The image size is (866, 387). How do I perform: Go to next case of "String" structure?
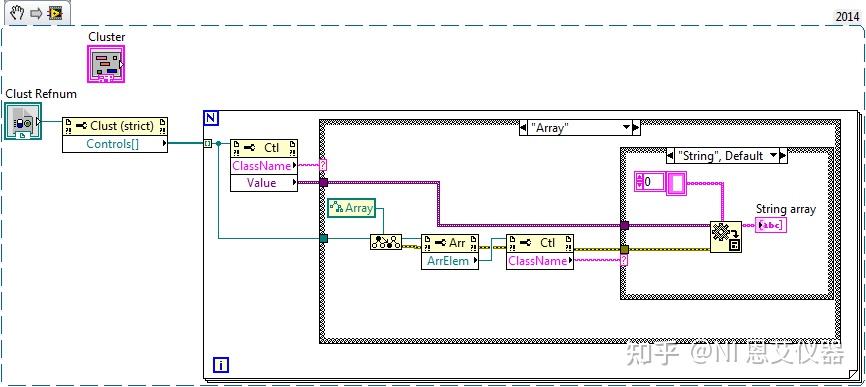pyautogui.click(x=783, y=156)
